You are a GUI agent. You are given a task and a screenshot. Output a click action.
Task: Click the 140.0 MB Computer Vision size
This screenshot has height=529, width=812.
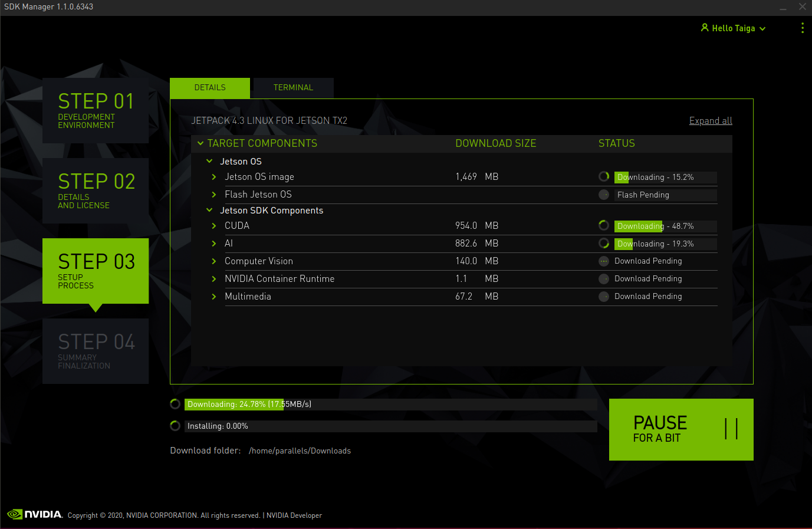click(477, 261)
